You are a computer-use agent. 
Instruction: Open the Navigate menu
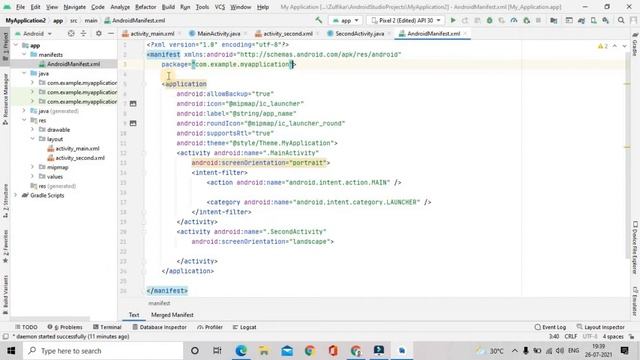(x=75, y=7)
